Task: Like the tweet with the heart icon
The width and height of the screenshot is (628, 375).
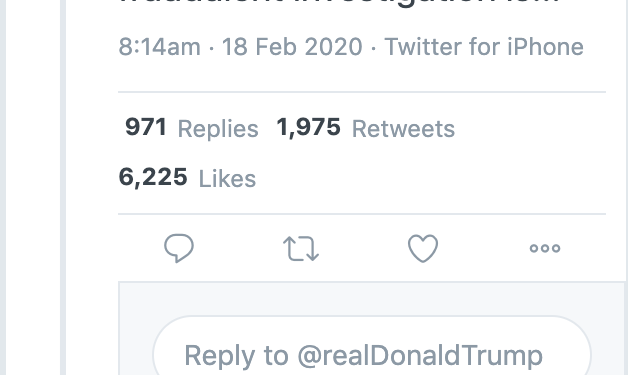Action: [x=423, y=248]
